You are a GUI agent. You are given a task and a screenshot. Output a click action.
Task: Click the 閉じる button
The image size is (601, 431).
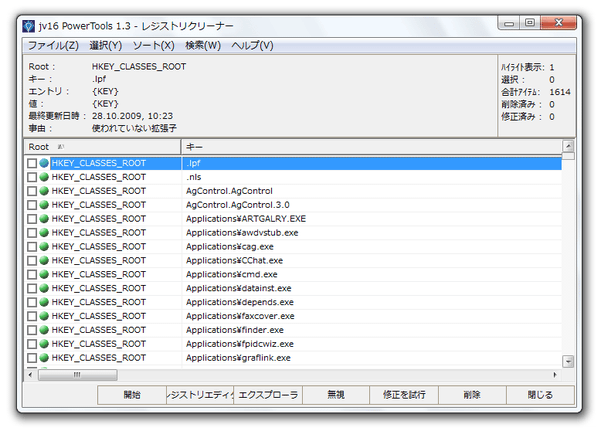click(540, 395)
